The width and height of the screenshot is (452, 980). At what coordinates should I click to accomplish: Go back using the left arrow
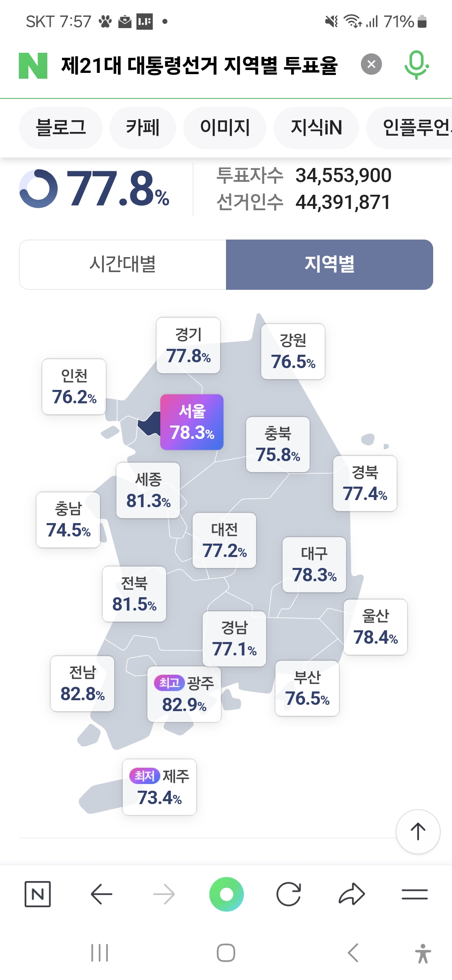(101, 894)
